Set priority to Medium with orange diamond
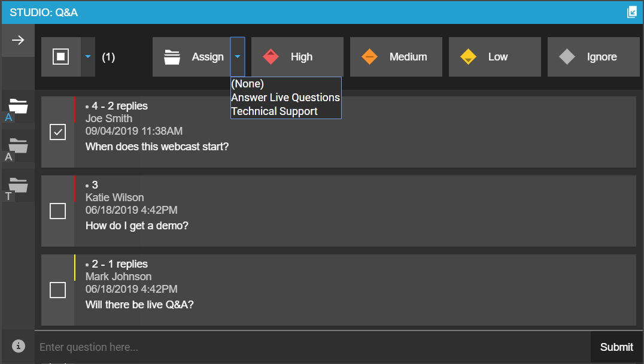644x364 pixels. click(x=396, y=57)
